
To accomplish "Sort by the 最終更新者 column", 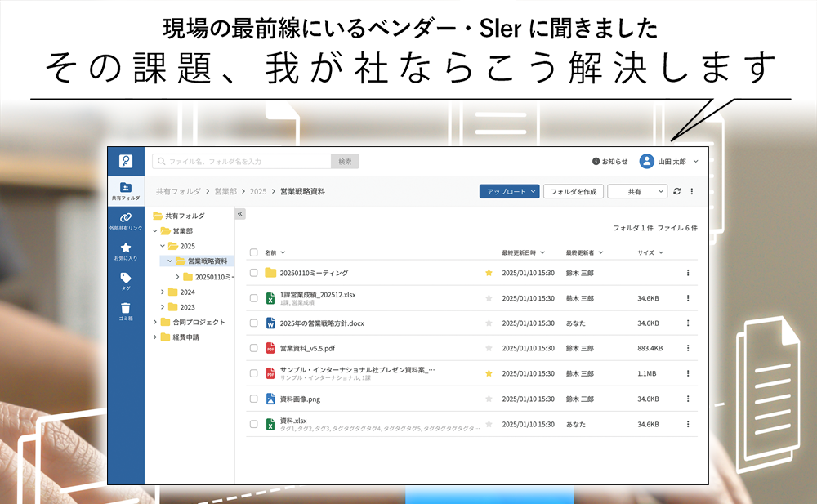I will [585, 252].
